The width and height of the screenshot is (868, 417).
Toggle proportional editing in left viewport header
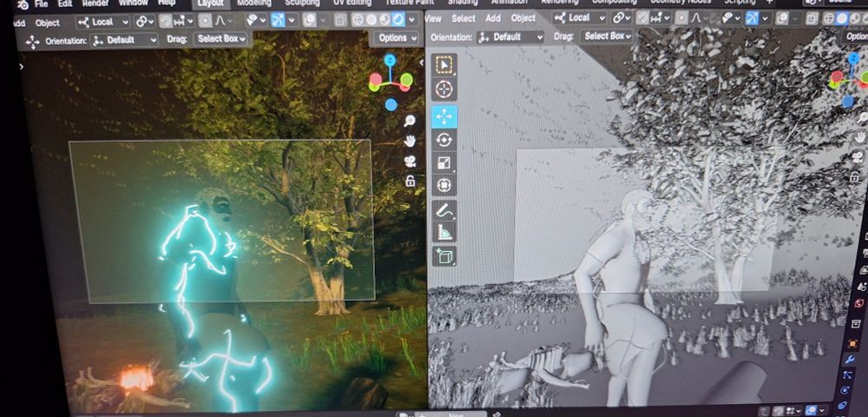coord(206,22)
